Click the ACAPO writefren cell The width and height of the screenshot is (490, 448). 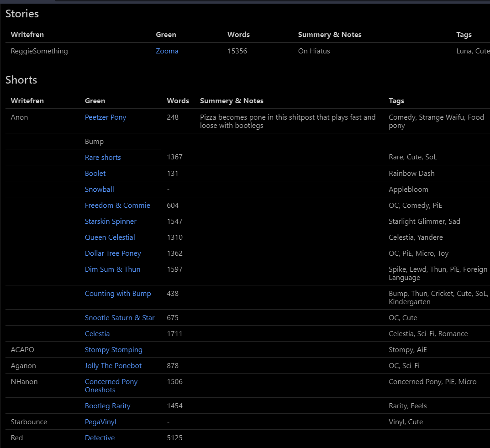click(22, 350)
